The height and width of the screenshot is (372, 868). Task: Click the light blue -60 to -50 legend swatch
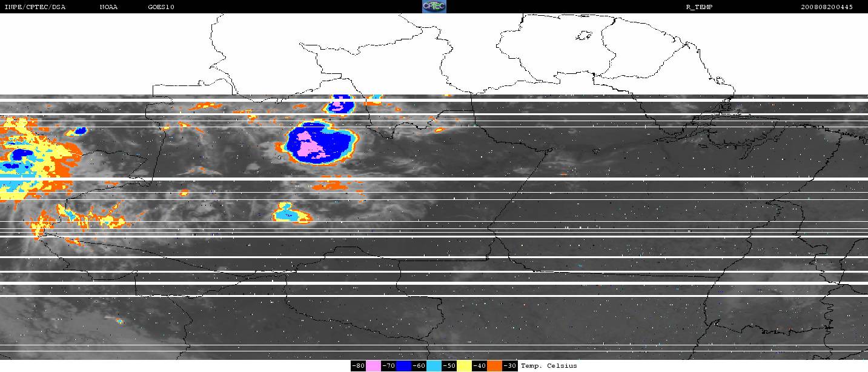click(x=434, y=366)
